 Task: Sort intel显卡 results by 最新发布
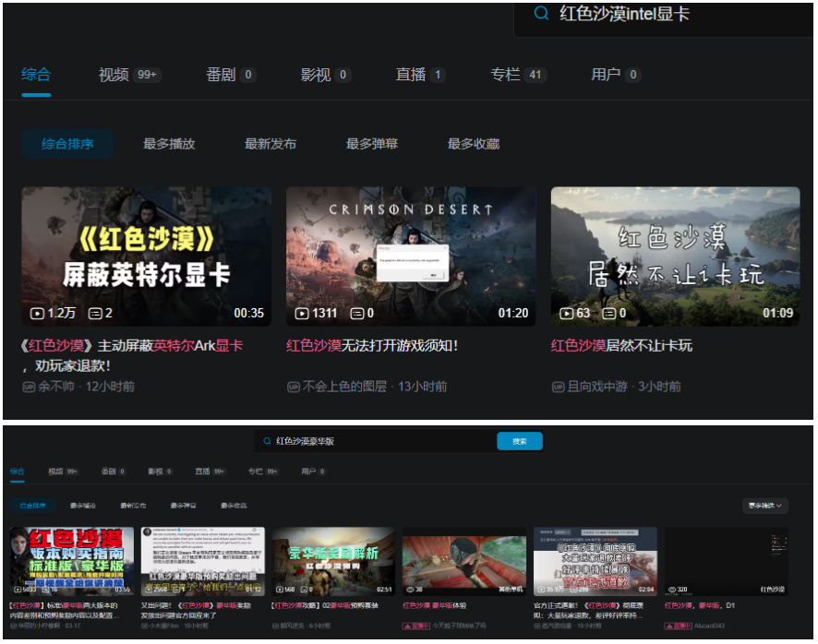271,144
